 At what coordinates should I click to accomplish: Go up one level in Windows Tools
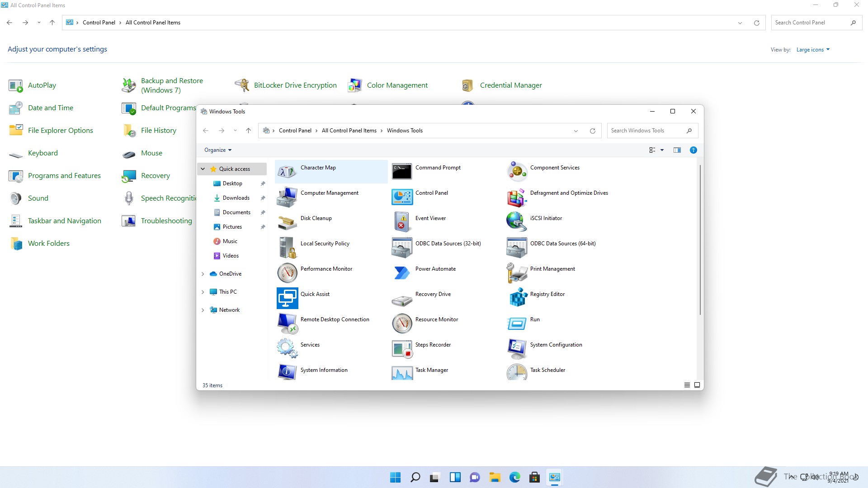click(x=248, y=131)
